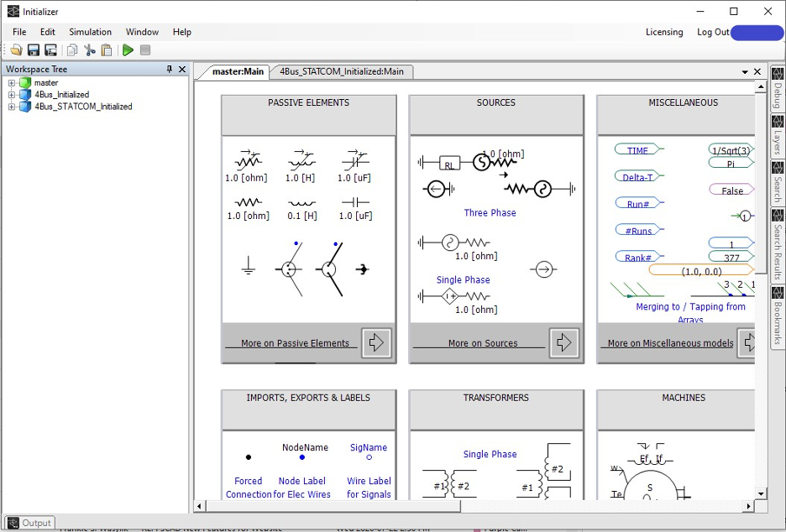Open the Search side panel

pyautogui.click(x=778, y=182)
